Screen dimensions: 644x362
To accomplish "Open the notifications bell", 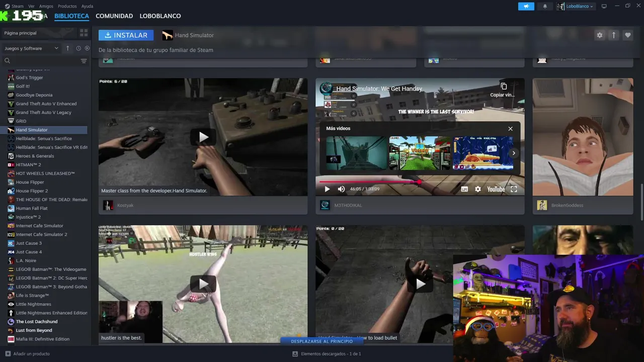I will tap(545, 6).
